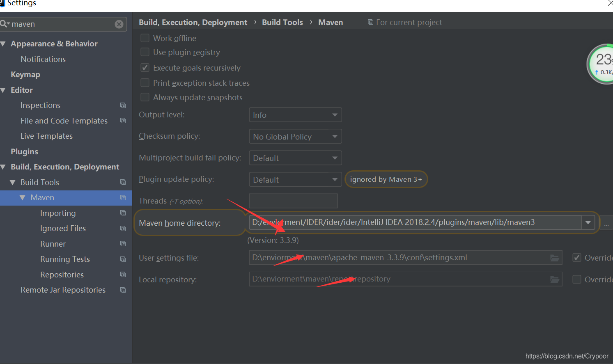Click project-level icon beside Running Tests
The height and width of the screenshot is (364, 613).
tap(123, 259)
